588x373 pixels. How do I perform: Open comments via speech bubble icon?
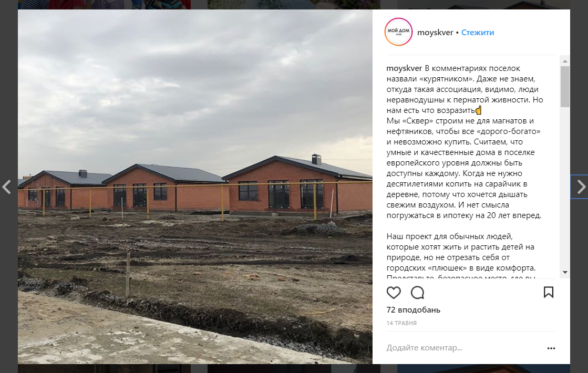click(417, 293)
